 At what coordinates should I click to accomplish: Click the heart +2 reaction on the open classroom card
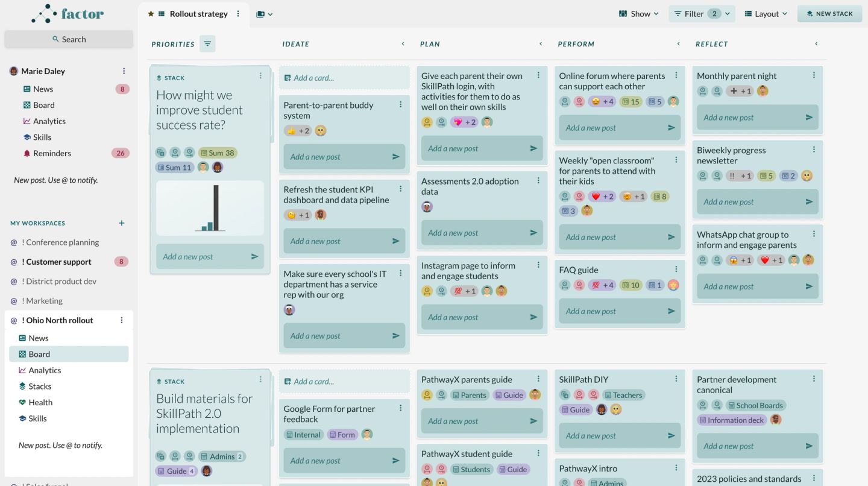click(602, 197)
